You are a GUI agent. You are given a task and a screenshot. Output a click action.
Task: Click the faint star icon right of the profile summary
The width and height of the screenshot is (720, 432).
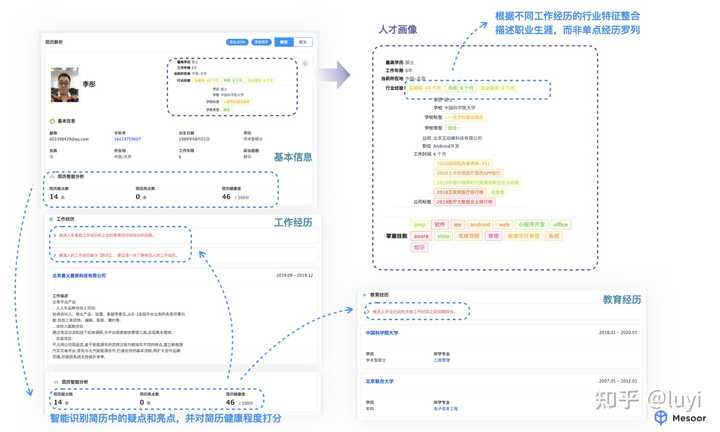pyautogui.click(x=305, y=63)
